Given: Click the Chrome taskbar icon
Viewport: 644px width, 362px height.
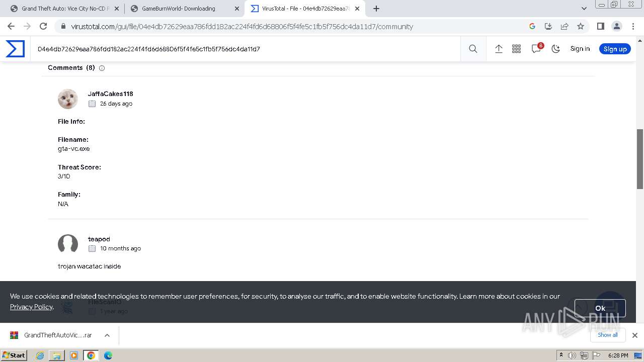Looking at the screenshot, I should 91,355.
